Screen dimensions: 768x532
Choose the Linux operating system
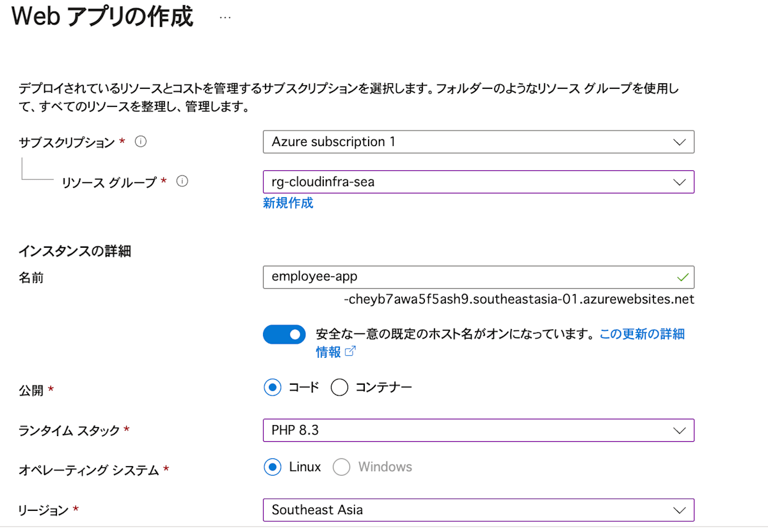click(273, 467)
